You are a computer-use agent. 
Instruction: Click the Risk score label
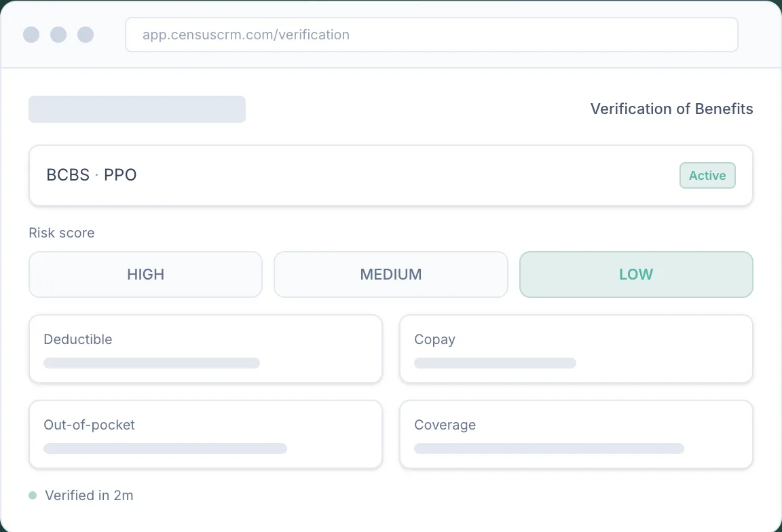[61, 233]
